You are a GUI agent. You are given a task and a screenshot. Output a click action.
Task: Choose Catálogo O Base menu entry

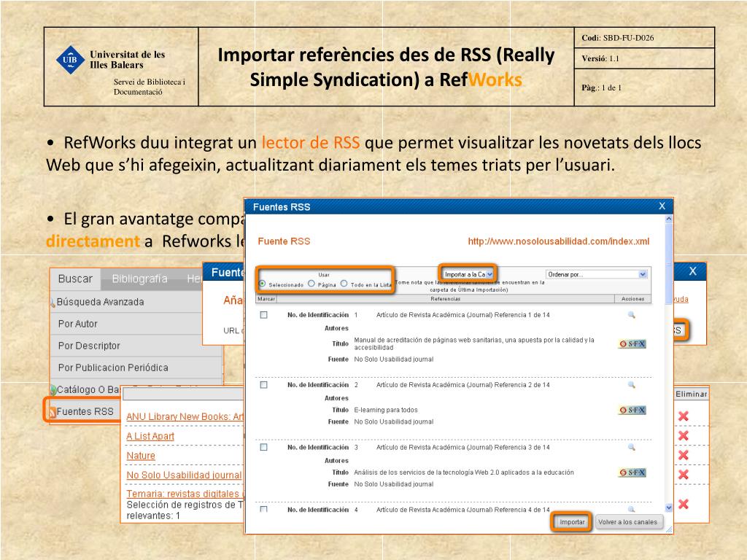[88, 389]
